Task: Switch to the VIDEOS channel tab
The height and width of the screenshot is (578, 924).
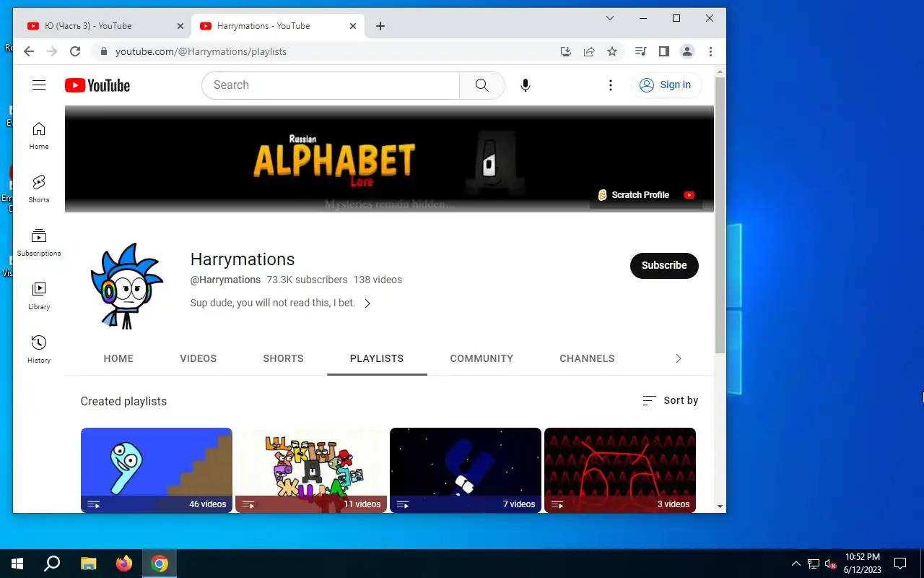Action: click(x=199, y=358)
